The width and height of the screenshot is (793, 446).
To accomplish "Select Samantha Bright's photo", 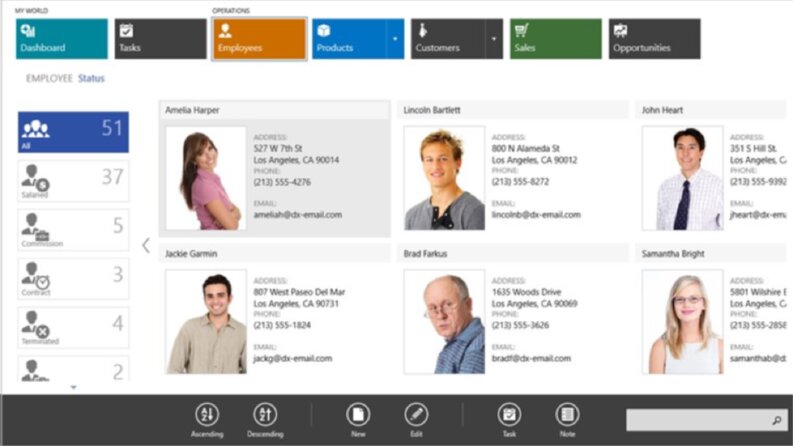I will [683, 322].
